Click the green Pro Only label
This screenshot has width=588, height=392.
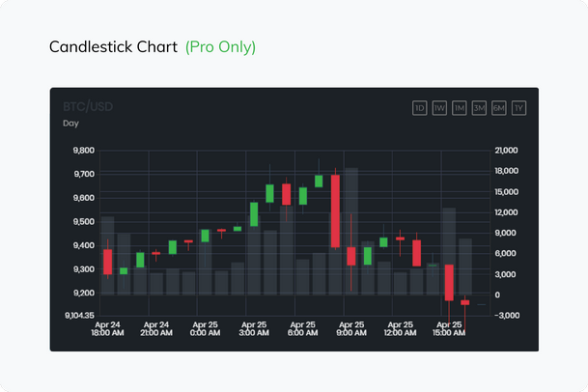pyautogui.click(x=221, y=46)
